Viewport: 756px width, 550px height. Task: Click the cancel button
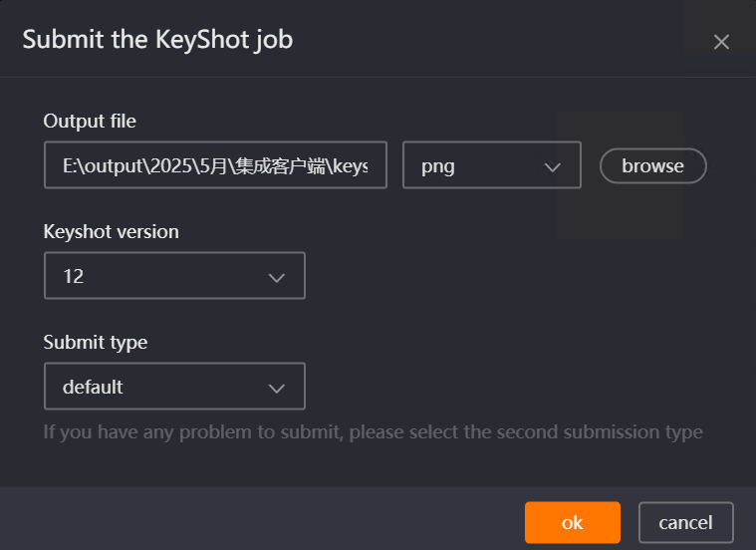point(685,522)
